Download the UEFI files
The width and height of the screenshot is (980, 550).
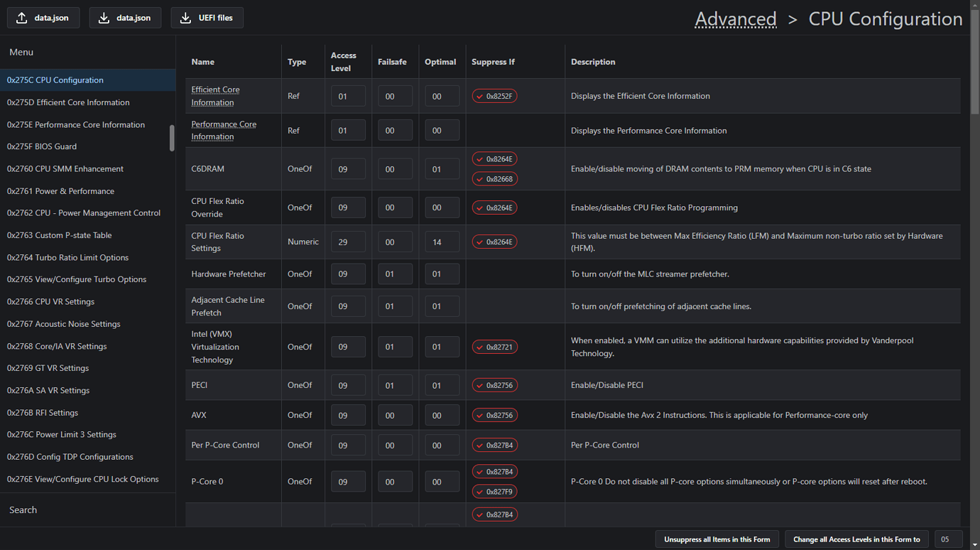(207, 18)
